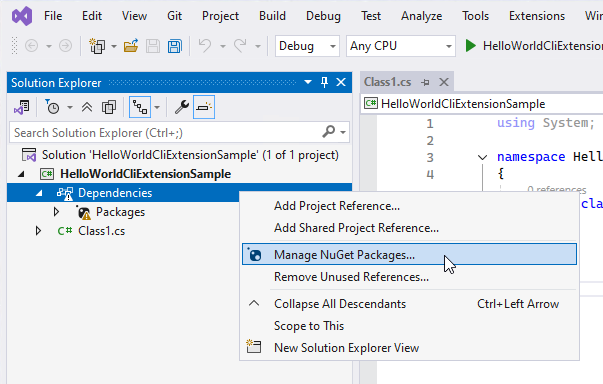Click the New Project toolbar icon
Image resolution: width=603 pixels, height=384 pixels.
pos(97,46)
